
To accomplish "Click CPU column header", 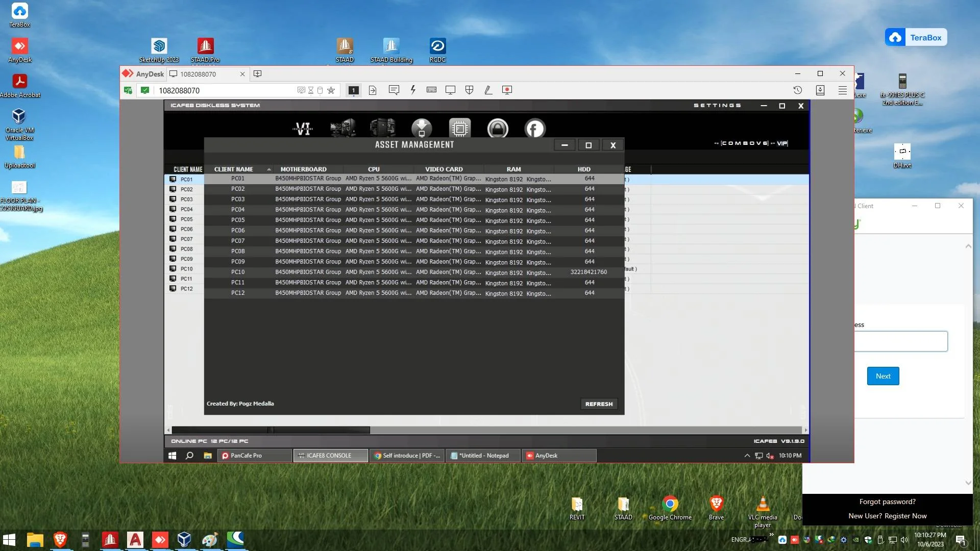I will coord(374,169).
